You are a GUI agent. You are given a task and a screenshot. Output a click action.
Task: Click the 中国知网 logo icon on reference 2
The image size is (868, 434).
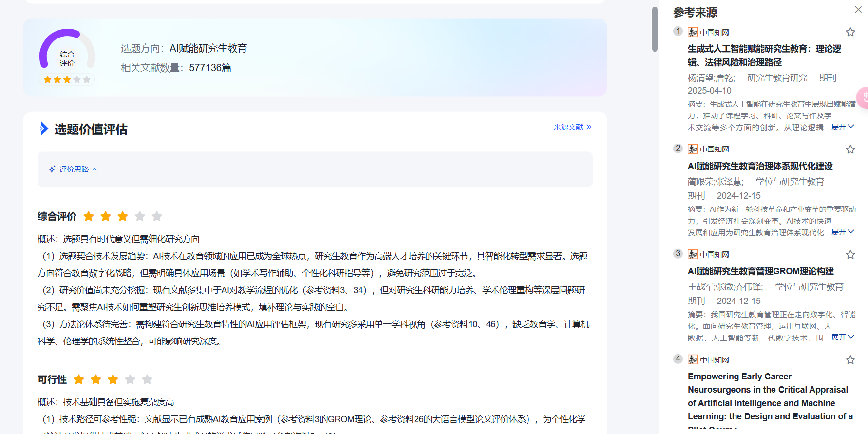[x=693, y=150]
